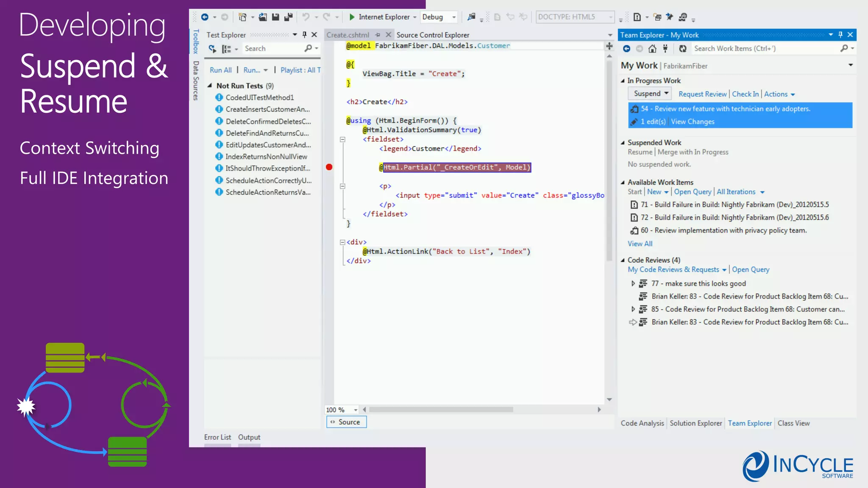The height and width of the screenshot is (488, 868).
Task: Toggle the pin on Team Explorer panel
Action: pos(840,35)
